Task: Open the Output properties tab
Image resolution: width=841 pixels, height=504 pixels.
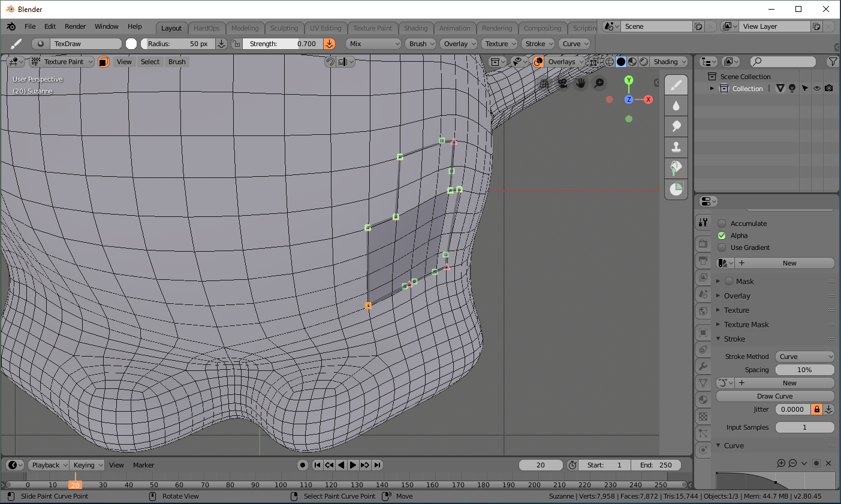Action: pos(703,261)
